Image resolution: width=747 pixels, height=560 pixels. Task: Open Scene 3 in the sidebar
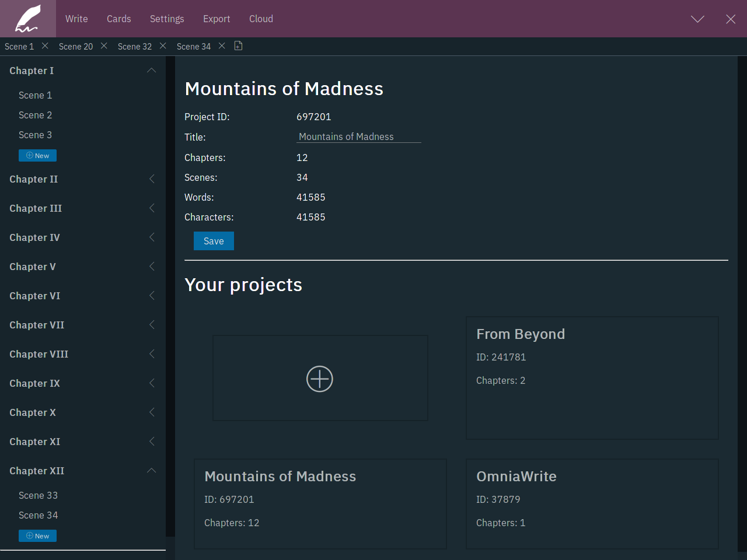pos(36,135)
